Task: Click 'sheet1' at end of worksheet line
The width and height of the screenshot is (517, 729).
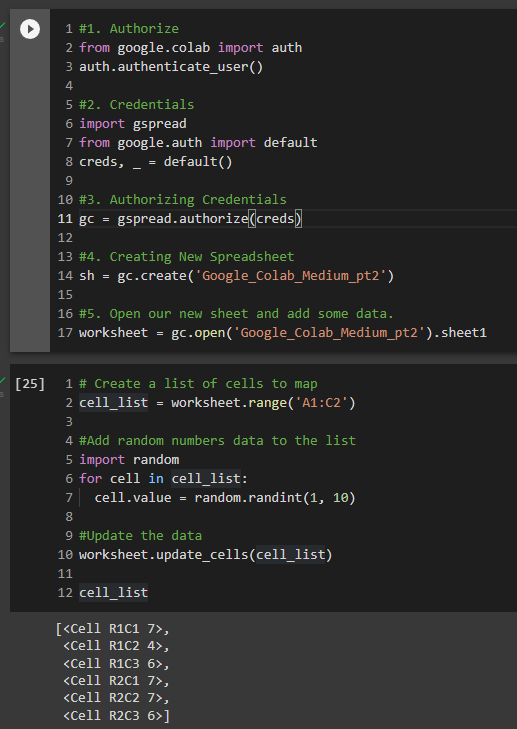Action: [464, 333]
